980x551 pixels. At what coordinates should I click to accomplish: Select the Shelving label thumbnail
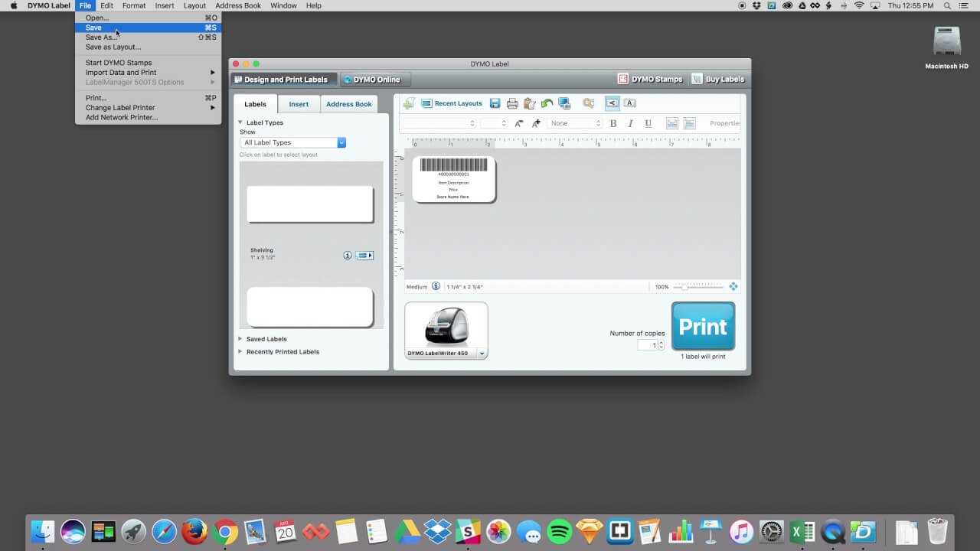310,204
